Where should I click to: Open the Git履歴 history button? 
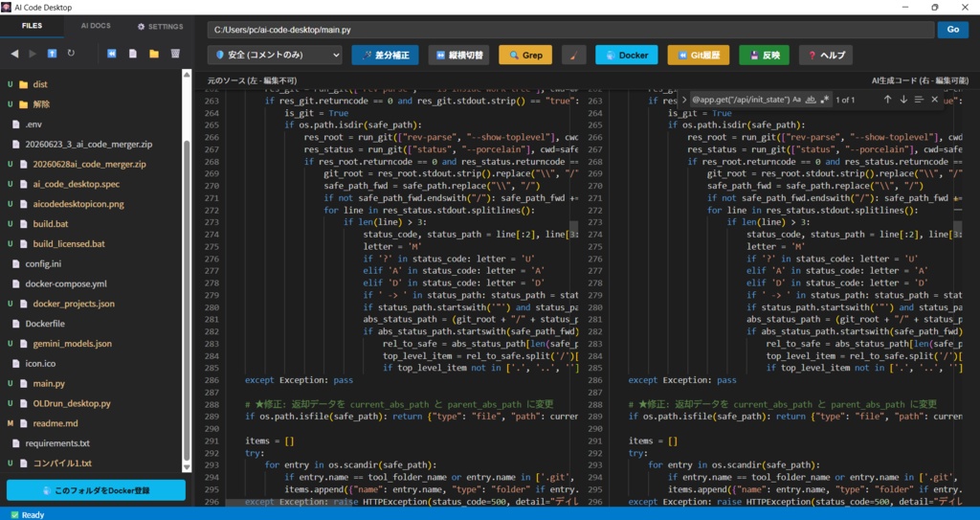698,56
